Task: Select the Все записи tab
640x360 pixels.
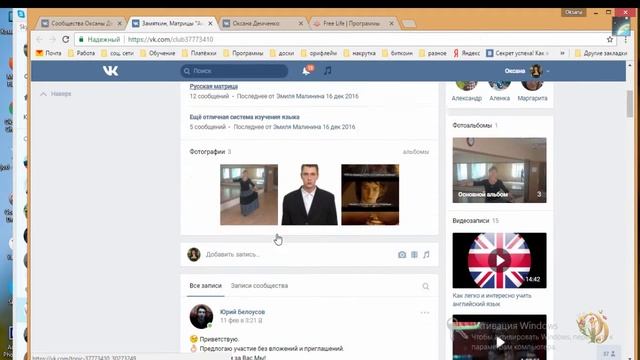Action: tap(206, 286)
